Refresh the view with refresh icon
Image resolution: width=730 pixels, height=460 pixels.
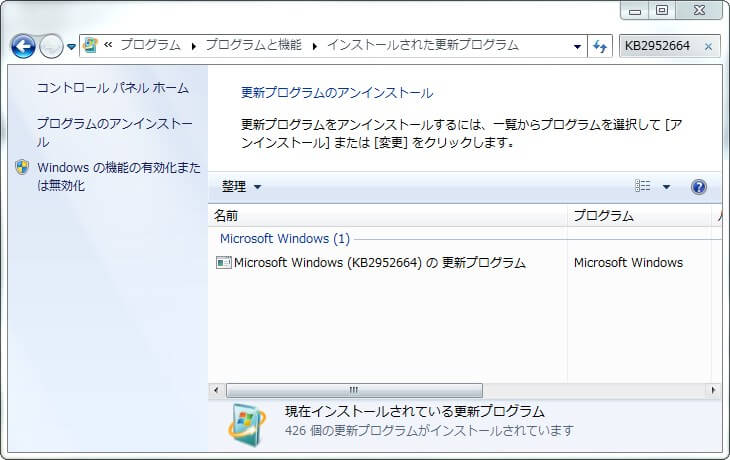[x=600, y=46]
